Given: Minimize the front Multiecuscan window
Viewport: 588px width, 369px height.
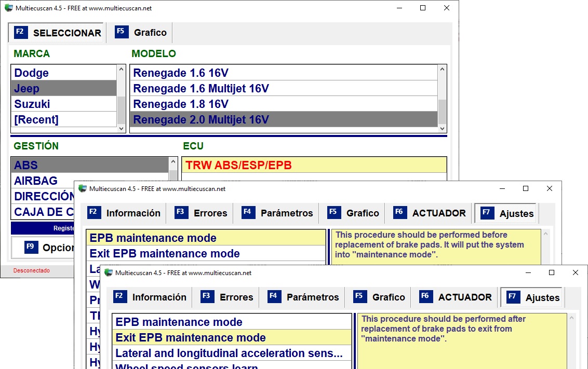Looking at the screenshot, I should coord(528,272).
